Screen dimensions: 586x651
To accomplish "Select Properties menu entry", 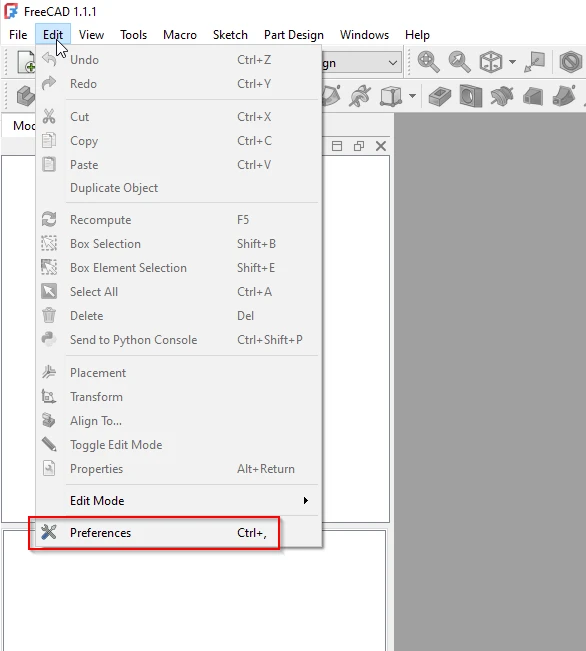I will tap(179, 469).
